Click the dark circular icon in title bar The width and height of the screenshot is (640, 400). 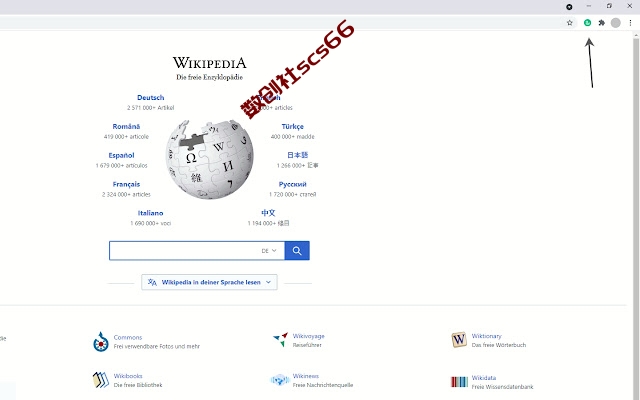(569, 7)
